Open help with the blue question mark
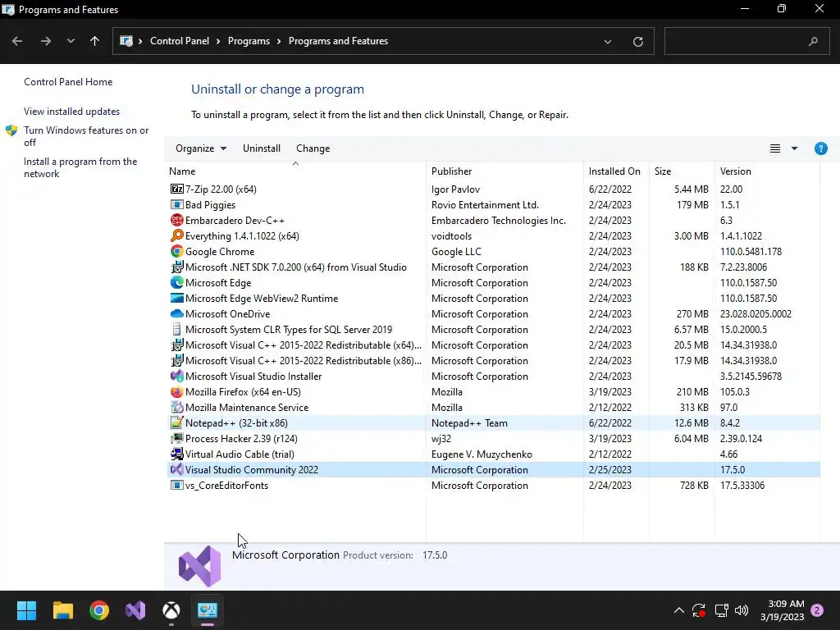This screenshot has height=630, width=840. 820,148
